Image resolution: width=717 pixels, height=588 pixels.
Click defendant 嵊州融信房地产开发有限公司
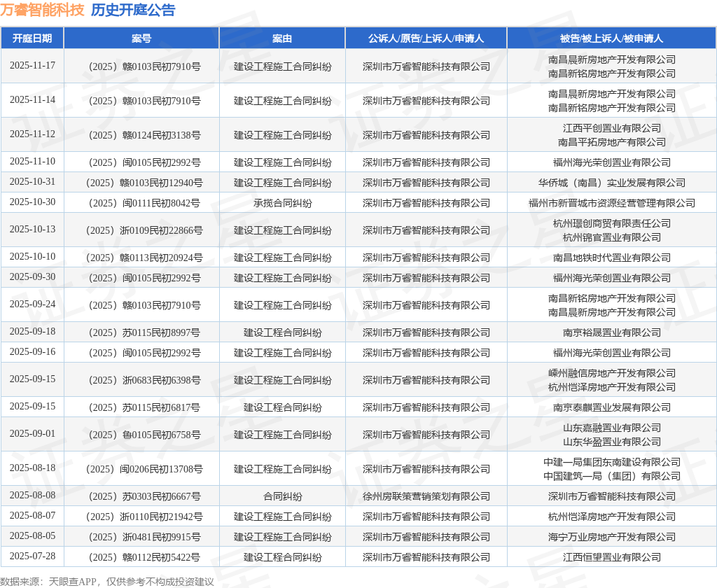(612, 374)
